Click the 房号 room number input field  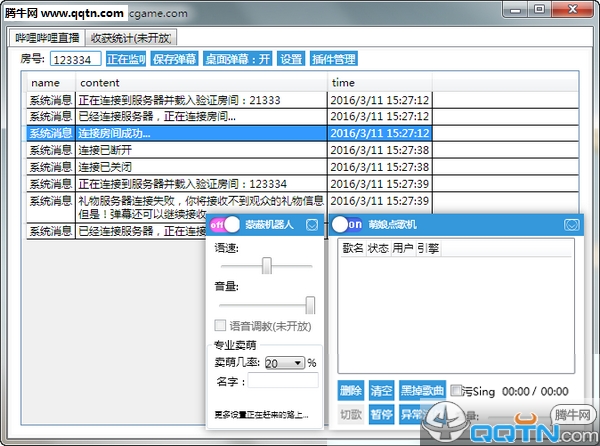click(75, 59)
